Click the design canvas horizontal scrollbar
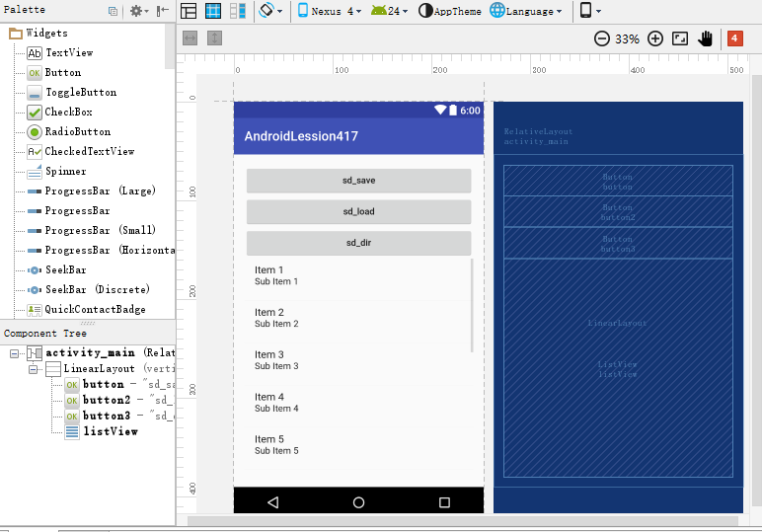 point(463,521)
